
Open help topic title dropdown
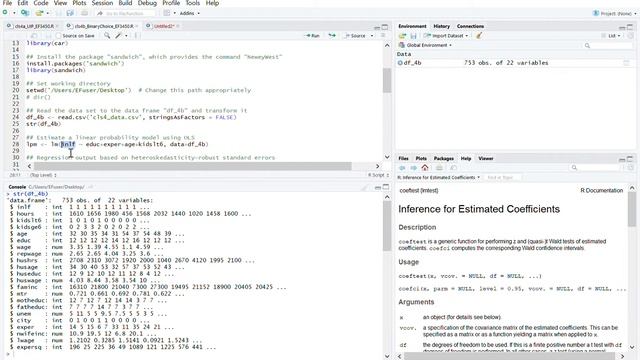pos(438,178)
